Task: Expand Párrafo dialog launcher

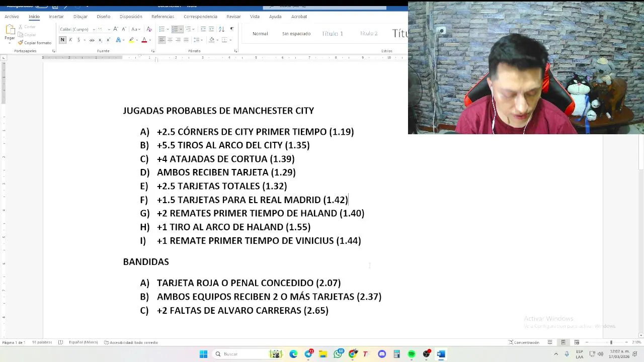Action: [x=235, y=51]
